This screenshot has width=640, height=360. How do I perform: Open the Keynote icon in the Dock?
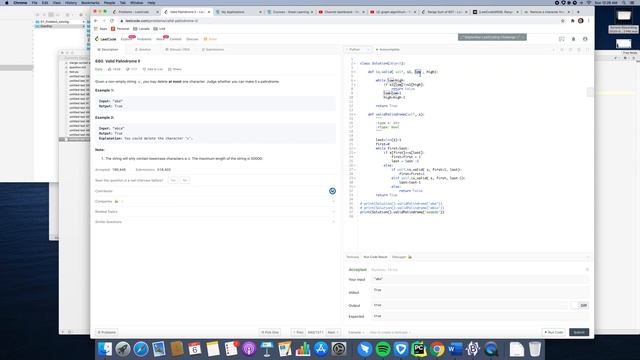tap(267, 349)
